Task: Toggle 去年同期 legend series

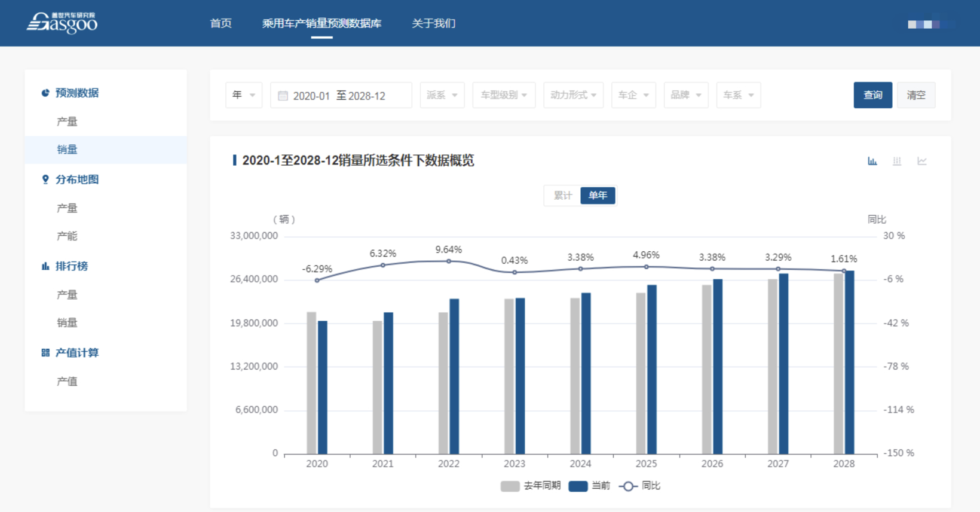Action: 531,486
